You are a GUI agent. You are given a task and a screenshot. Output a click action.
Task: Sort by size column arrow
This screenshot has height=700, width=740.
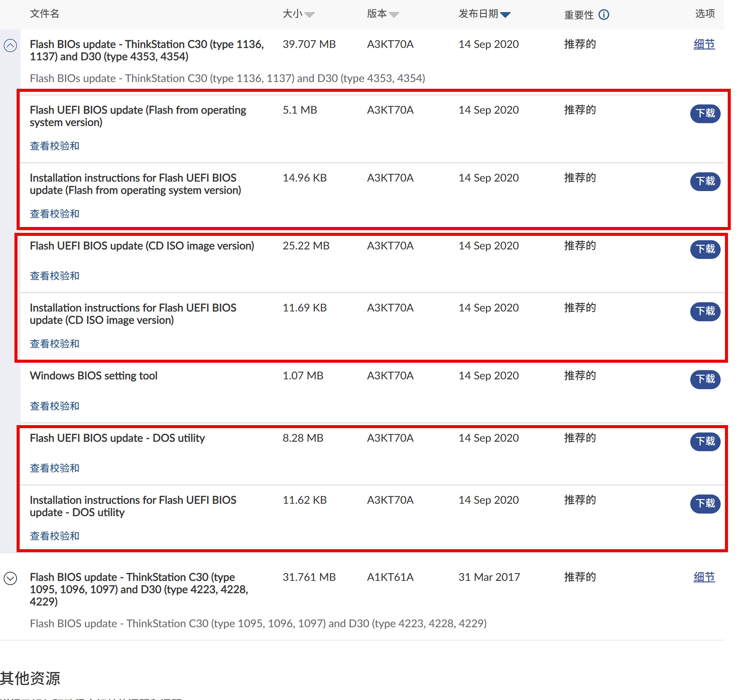click(x=309, y=14)
